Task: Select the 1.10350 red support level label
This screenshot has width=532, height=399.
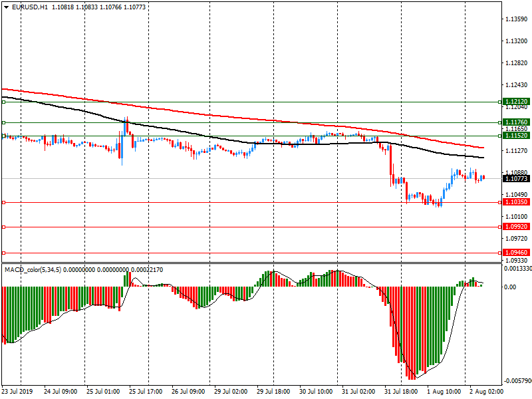Action: (517, 202)
